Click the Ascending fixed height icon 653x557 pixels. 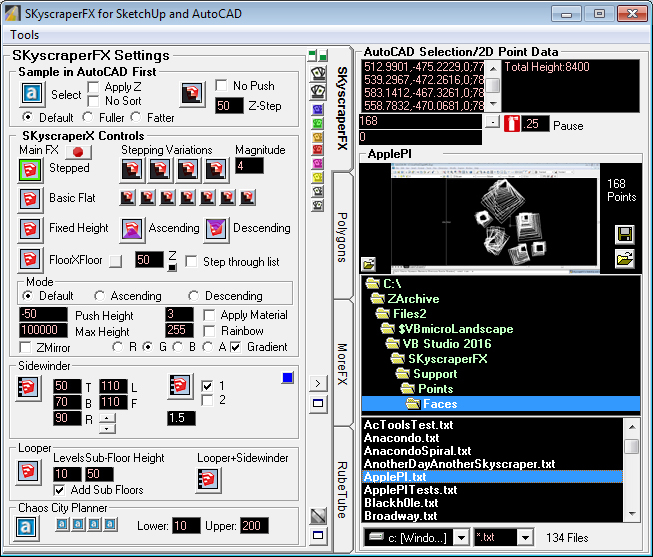tap(132, 229)
